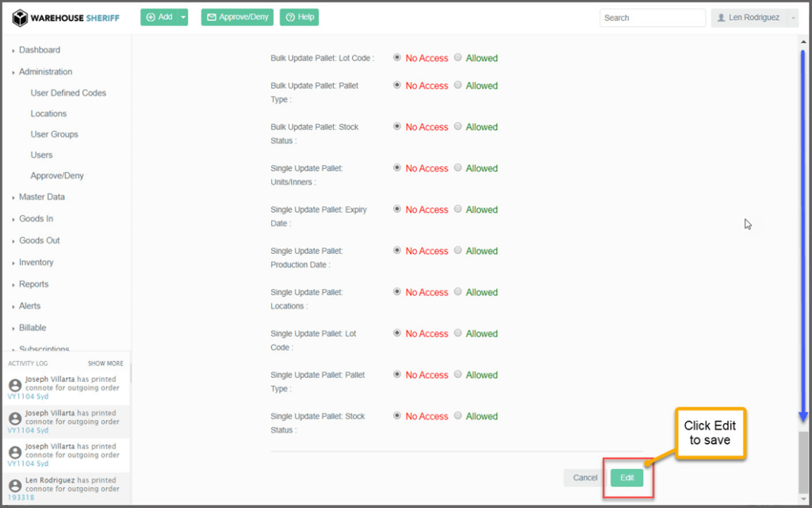Click the user profile silhouette icon
Image resolution: width=812 pixels, height=508 pixels.
click(x=721, y=17)
